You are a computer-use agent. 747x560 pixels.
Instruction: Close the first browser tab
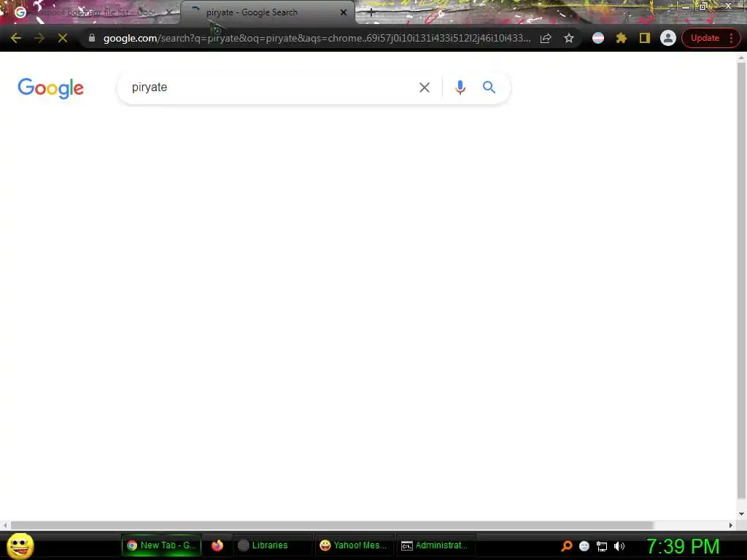coord(169,13)
